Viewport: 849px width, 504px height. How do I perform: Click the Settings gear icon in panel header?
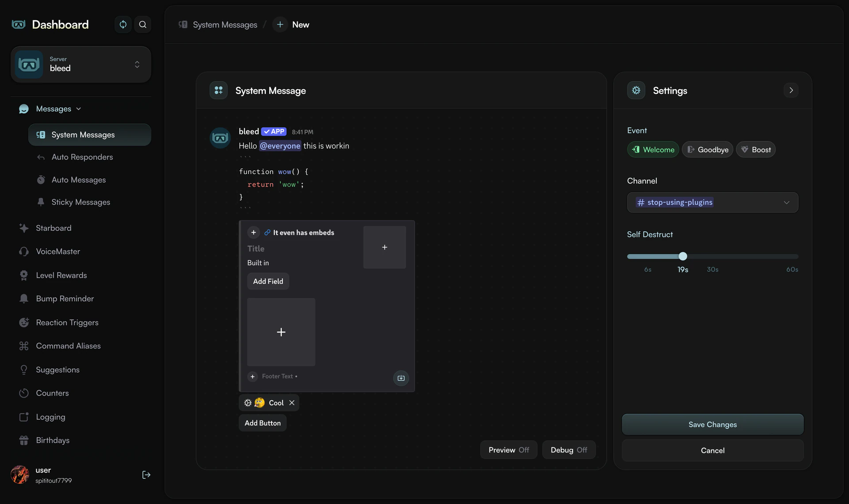pos(636,90)
